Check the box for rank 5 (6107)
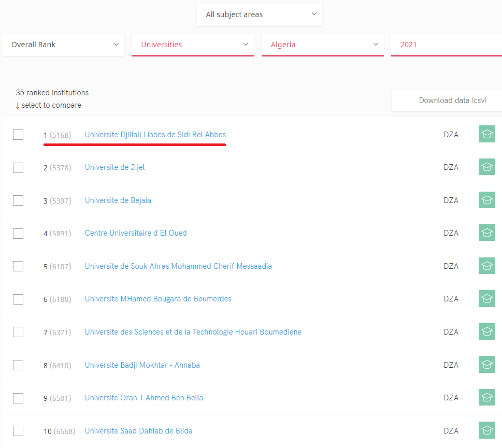This screenshot has width=502, height=448. [x=18, y=266]
